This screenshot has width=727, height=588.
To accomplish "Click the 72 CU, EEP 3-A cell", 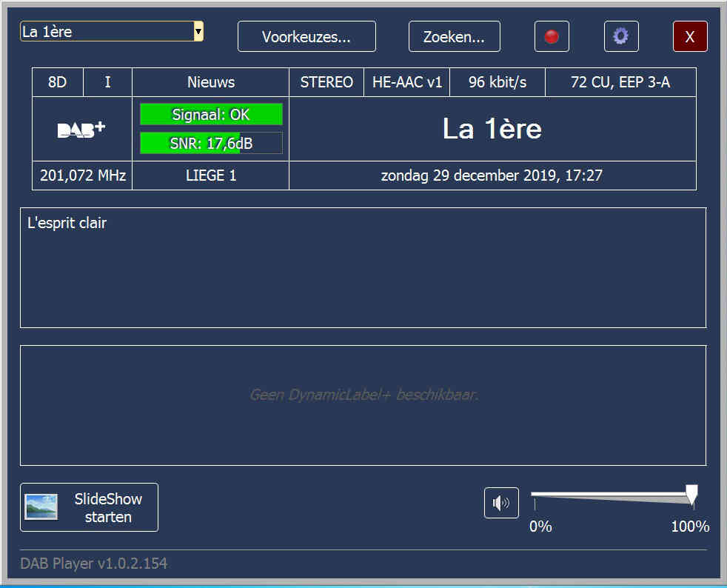I will tap(620, 82).
